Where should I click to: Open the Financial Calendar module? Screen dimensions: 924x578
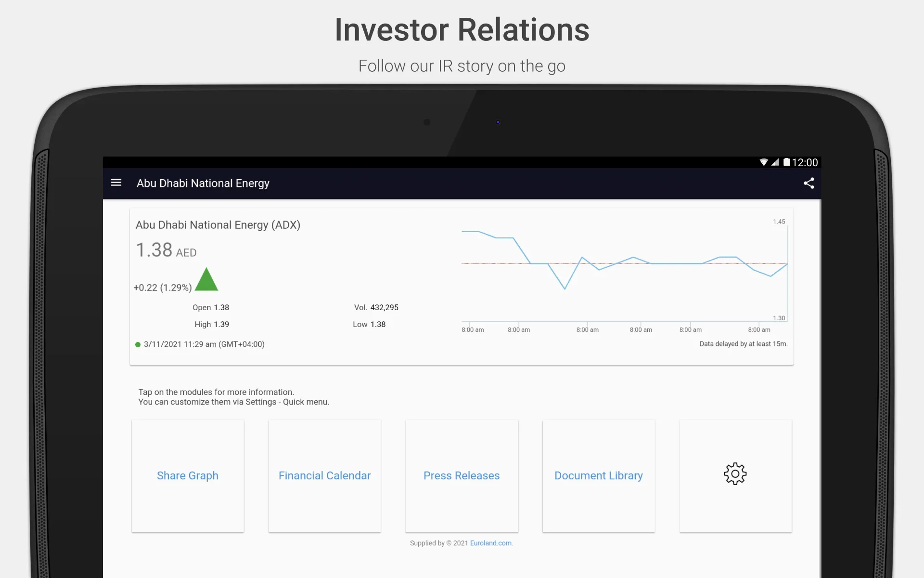pos(325,475)
